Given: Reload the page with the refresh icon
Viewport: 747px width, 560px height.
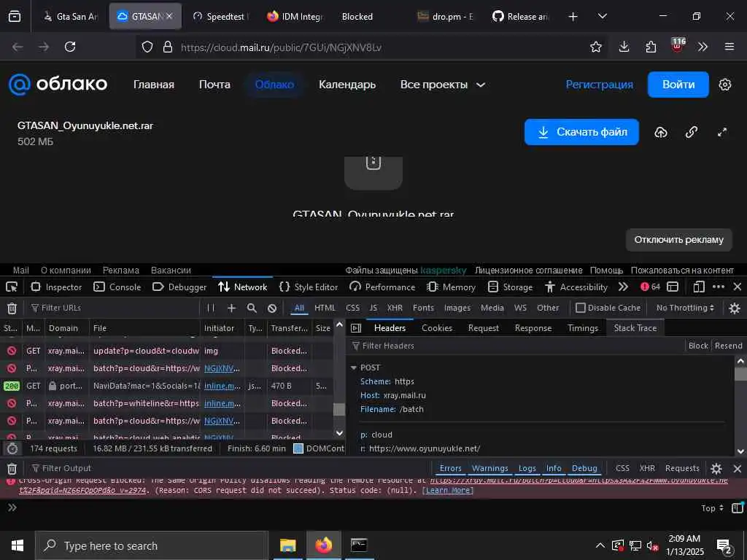Looking at the screenshot, I should tap(70, 47).
